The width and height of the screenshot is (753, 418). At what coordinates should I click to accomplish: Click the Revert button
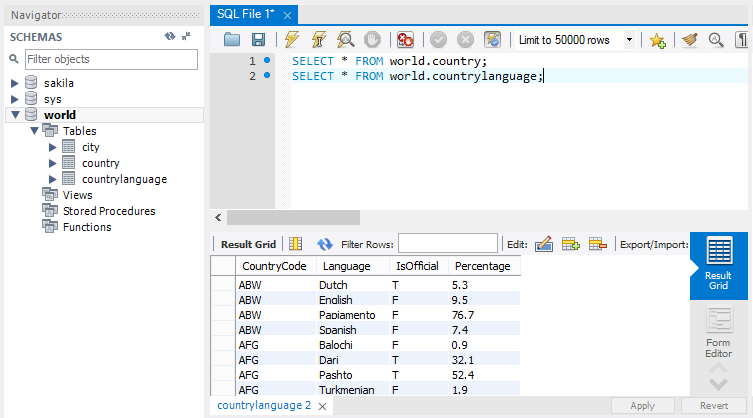714,406
